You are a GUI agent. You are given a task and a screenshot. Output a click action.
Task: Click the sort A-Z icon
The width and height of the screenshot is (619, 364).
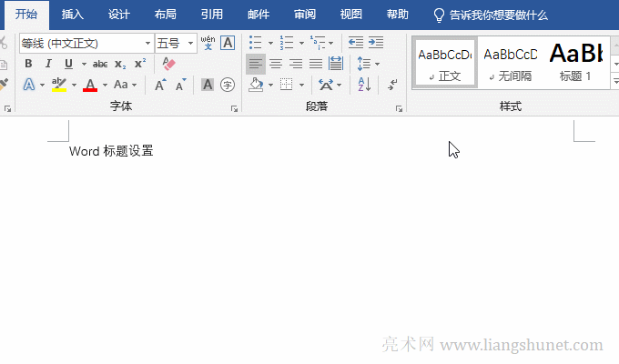365,85
